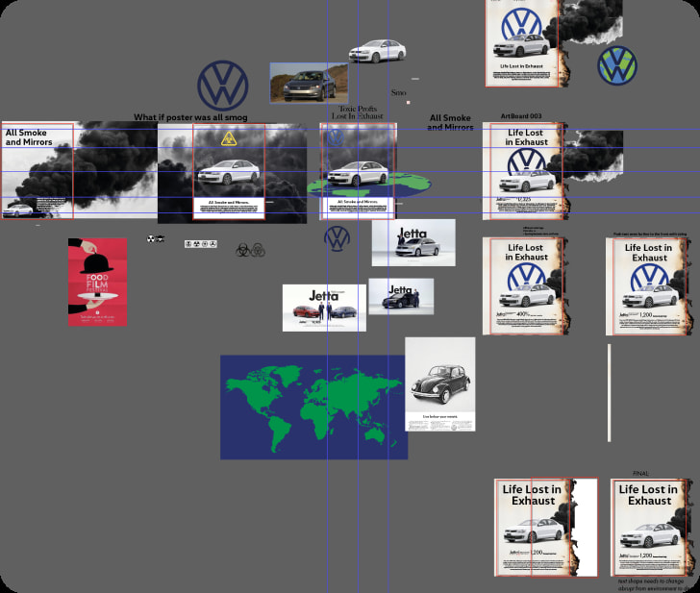Select the tiny radiation and skull icons
This screenshot has height=593, width=700.
[x=156, y=238]
